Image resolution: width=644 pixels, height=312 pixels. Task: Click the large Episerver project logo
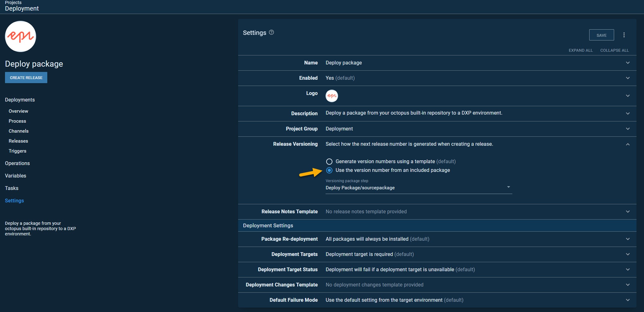click(x=21, y=36)
